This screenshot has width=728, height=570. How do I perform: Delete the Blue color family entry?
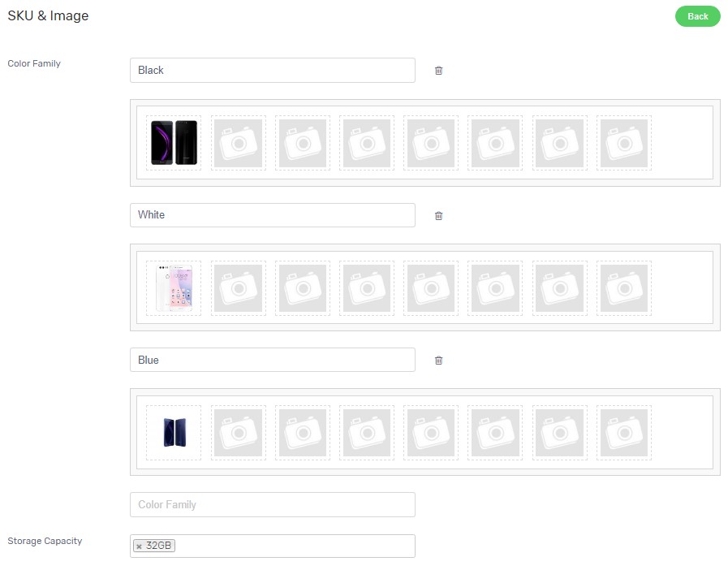pos(438,360)
